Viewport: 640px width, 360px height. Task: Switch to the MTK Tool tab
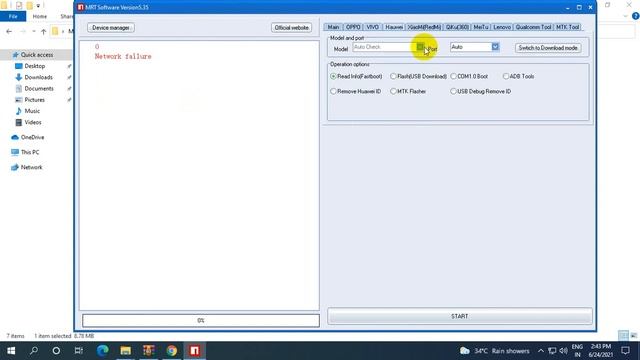pos(568,27)
